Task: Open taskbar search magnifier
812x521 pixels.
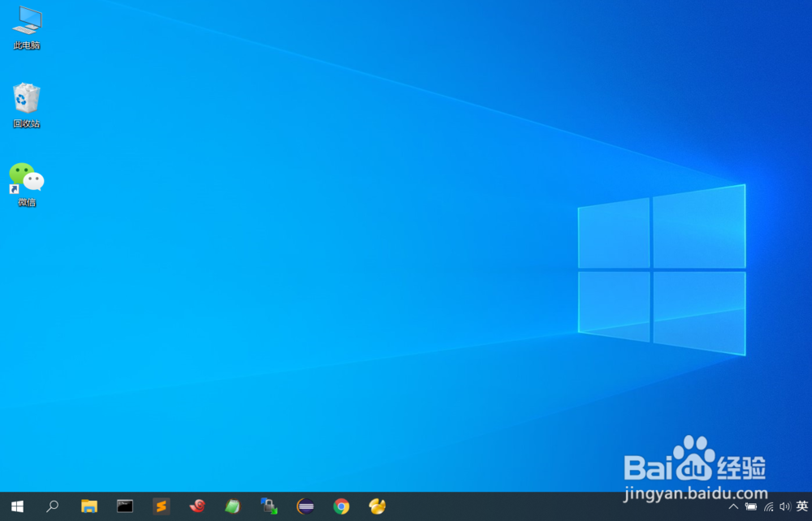Action: (x=52, y=506)
